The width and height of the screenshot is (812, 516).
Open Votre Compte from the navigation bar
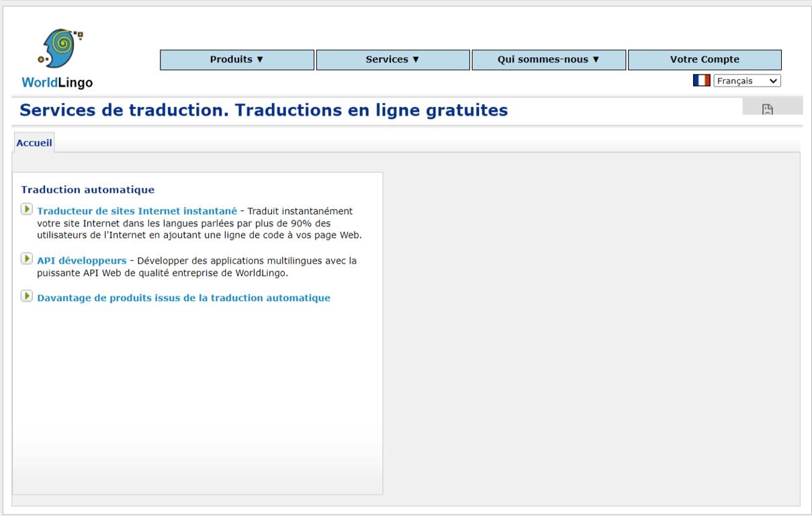tap(704, 59)
